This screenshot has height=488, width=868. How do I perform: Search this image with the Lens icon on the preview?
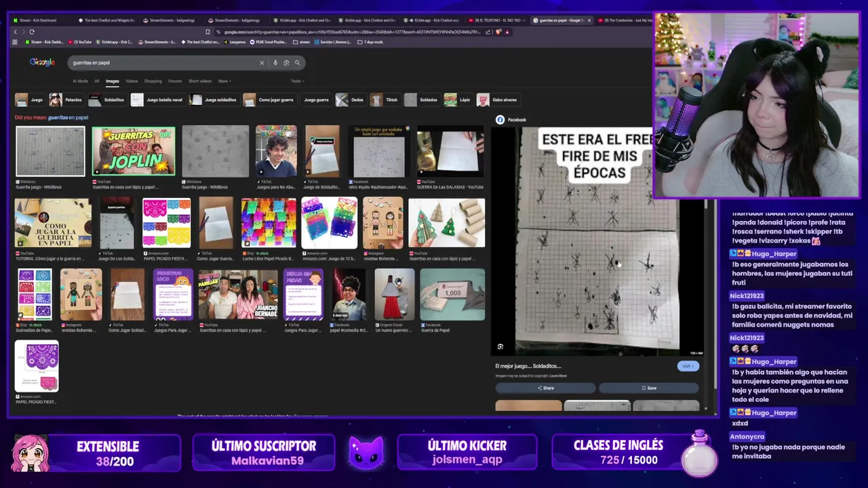tap(500, 346)
